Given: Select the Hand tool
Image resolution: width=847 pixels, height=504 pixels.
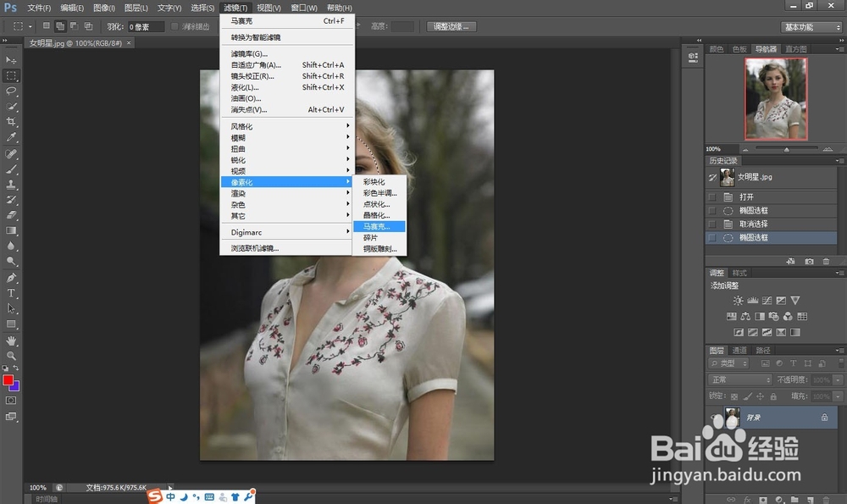Looking at the screenshot, I should point(11,341).
